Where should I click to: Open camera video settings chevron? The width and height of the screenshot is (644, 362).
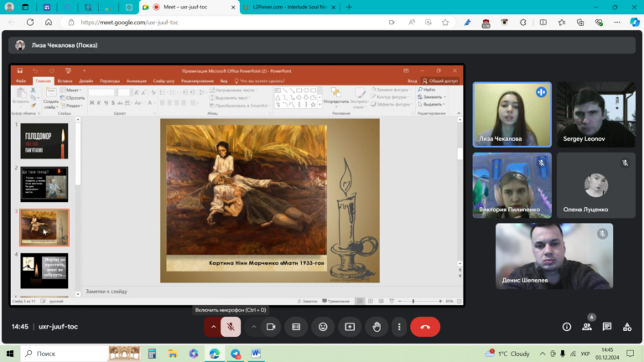[x=254, y=327]
